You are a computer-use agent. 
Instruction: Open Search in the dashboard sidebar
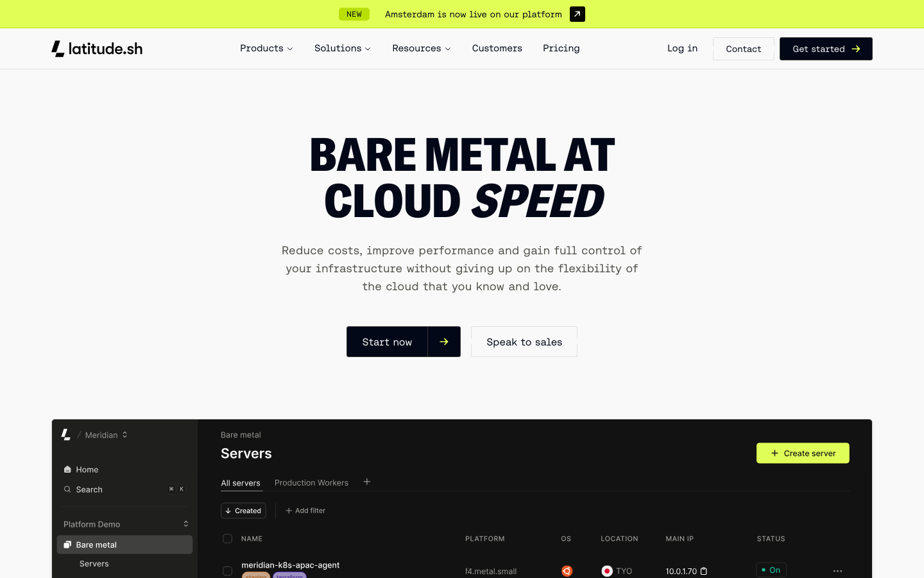point(89,489)
